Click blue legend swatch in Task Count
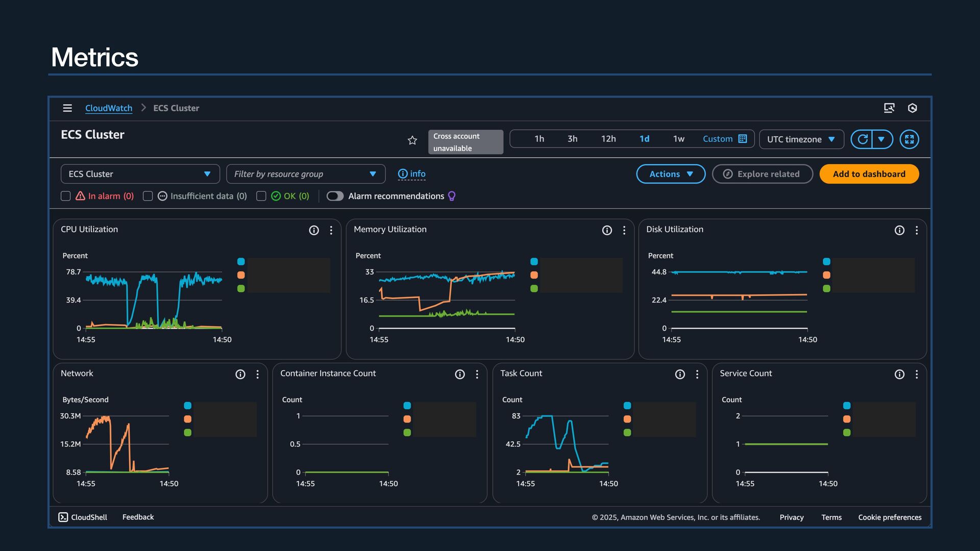980x551 pixels. [x=627, y=406]
